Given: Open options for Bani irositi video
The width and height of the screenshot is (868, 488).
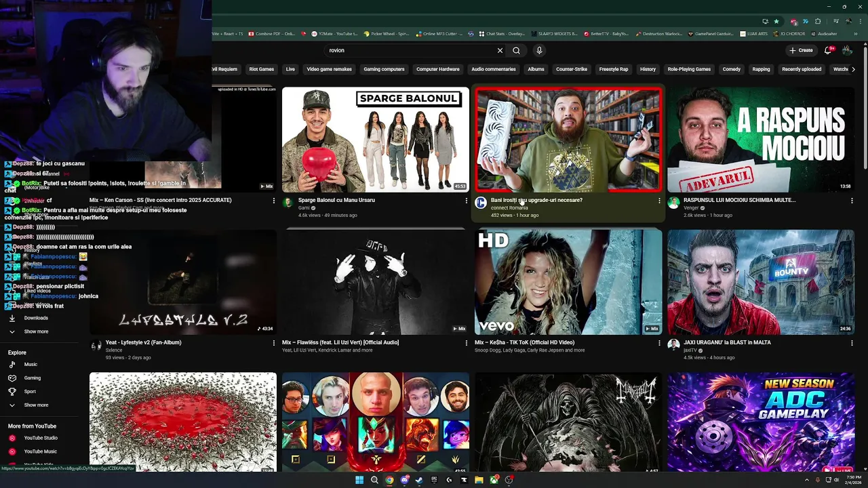Looking at the screenshot, I should (x=659, y=201).
